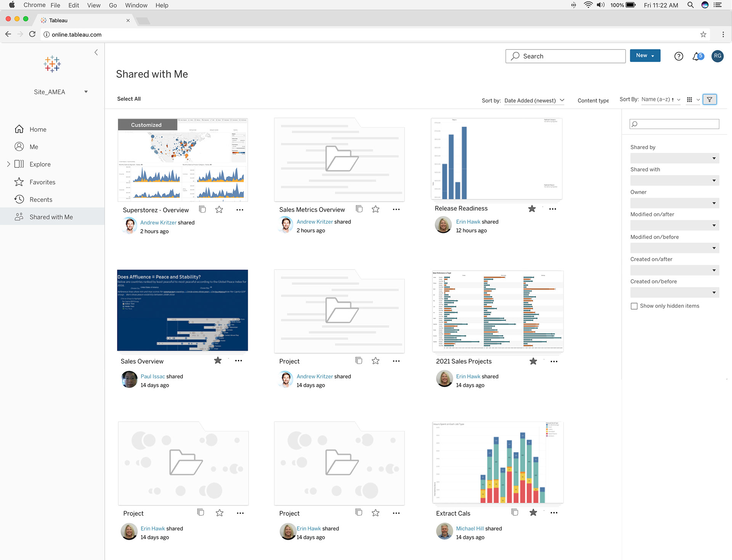Viewport: 732px width, 560px height.
Task: Check Show only hidden items
Action: (x=634, y=306)
